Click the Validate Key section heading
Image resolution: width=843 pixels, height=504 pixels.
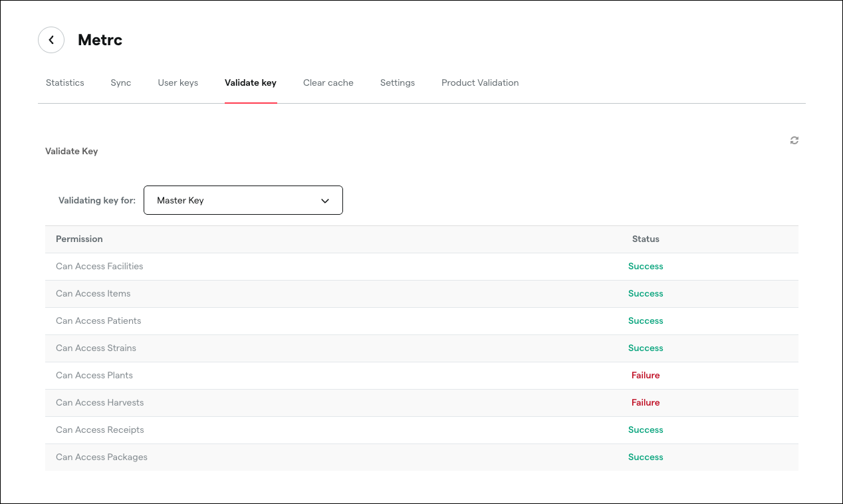72,151
